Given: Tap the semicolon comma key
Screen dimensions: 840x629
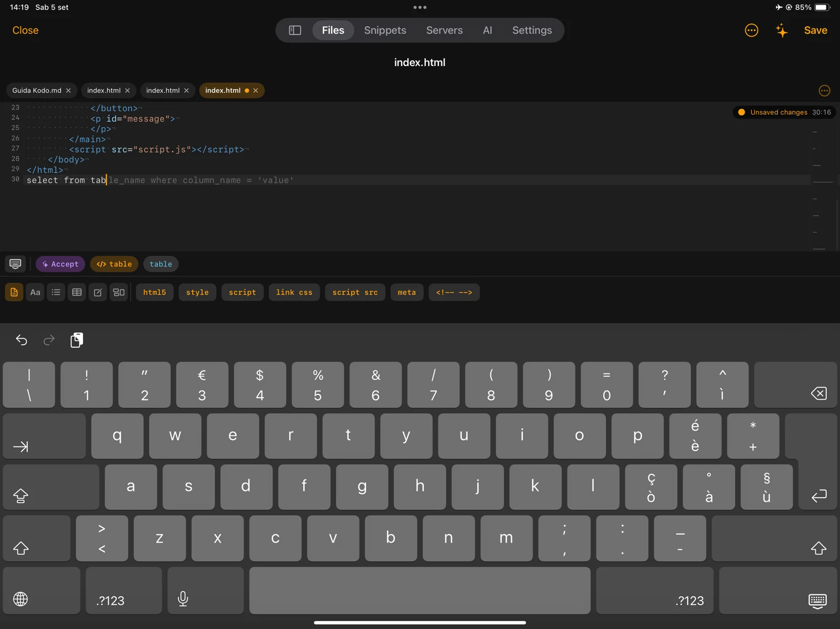Looking at the screenshot, I should click(x=564, y=538).
